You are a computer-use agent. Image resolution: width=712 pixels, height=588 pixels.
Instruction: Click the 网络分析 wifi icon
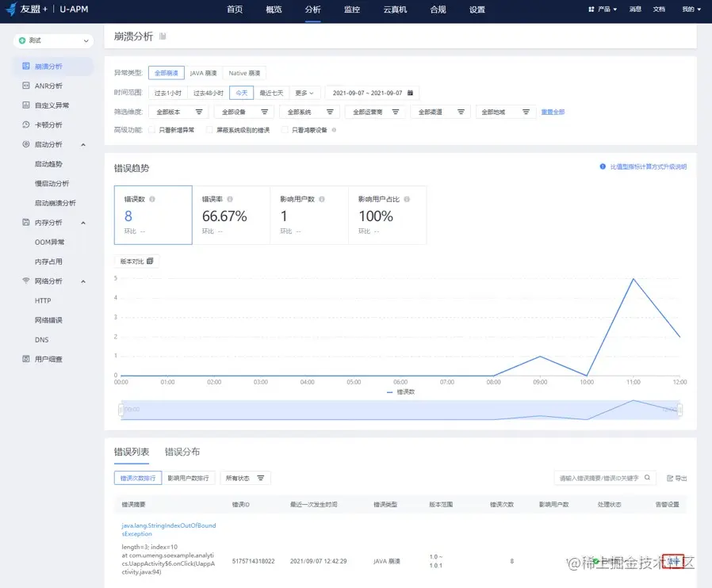[x=26, y=281]
